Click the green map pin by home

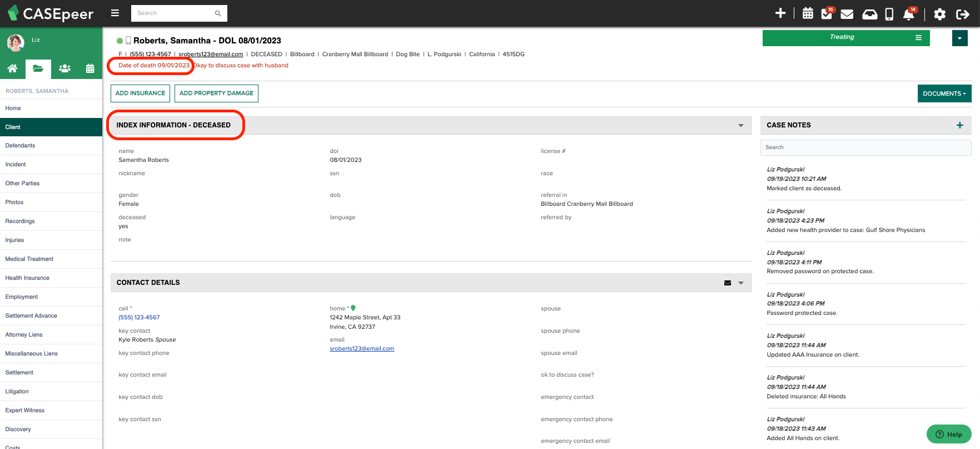(353, 308)
